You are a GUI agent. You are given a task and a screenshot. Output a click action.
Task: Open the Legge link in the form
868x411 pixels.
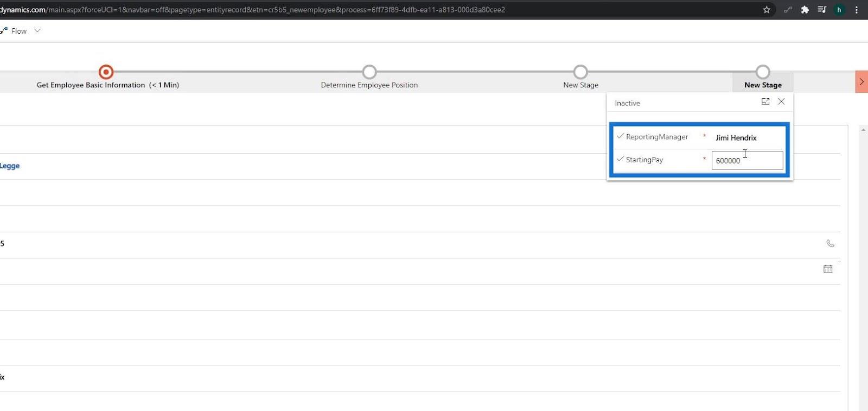click(x=10, y=166)
